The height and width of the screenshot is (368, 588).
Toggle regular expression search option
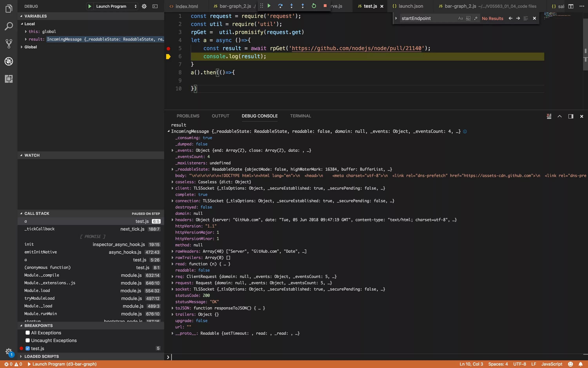point(476,18)
